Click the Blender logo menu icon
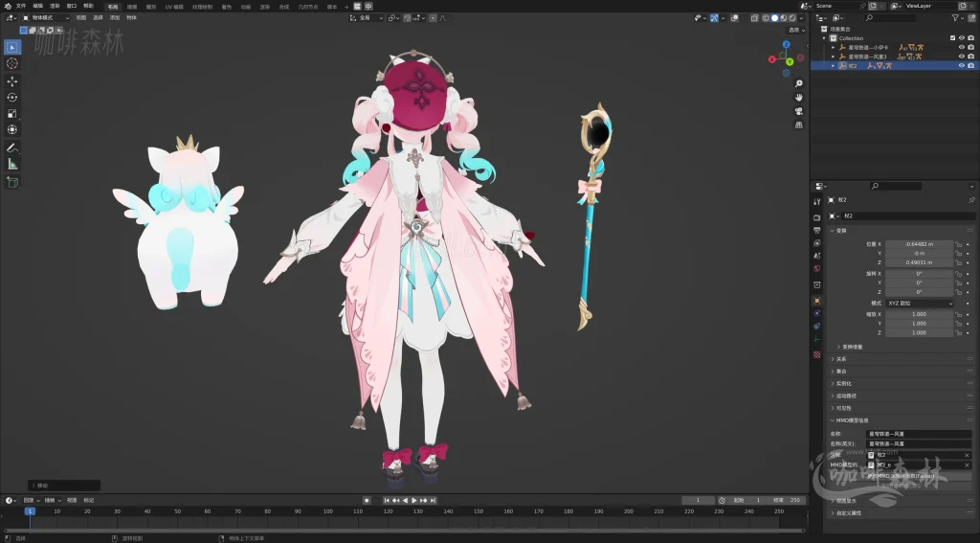 [8, 6]
